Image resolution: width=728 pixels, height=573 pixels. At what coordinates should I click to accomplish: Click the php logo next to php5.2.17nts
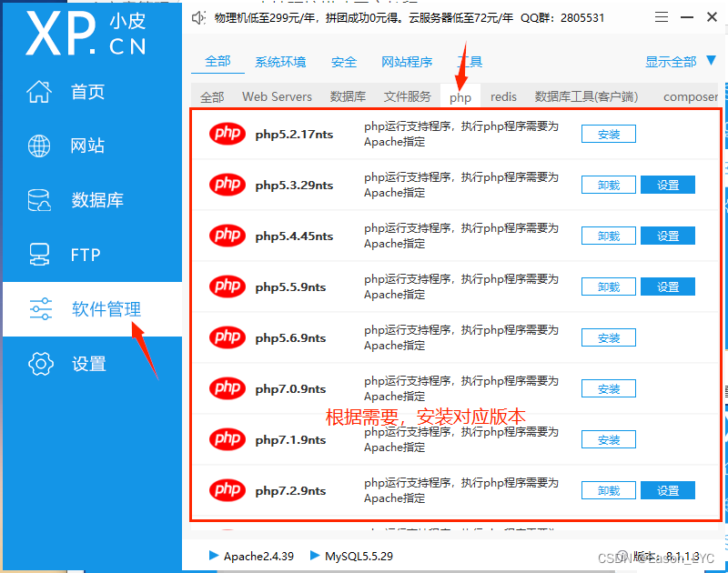tap(227, 134)
